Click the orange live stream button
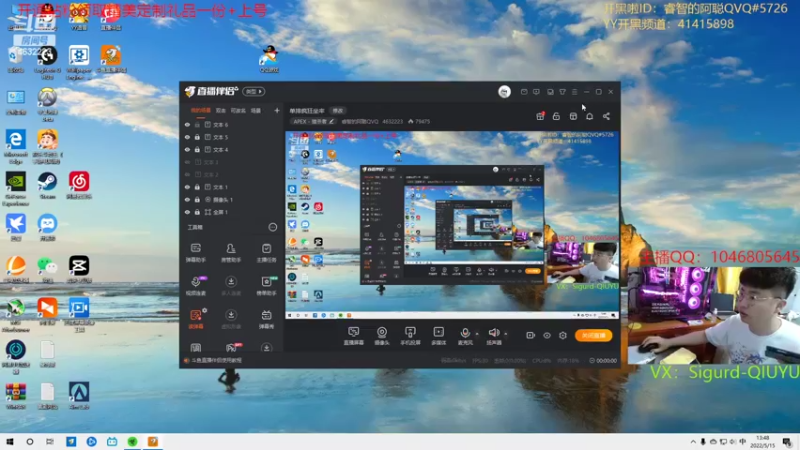This screenshot has width=800, height=450. [x=593, y=335]
